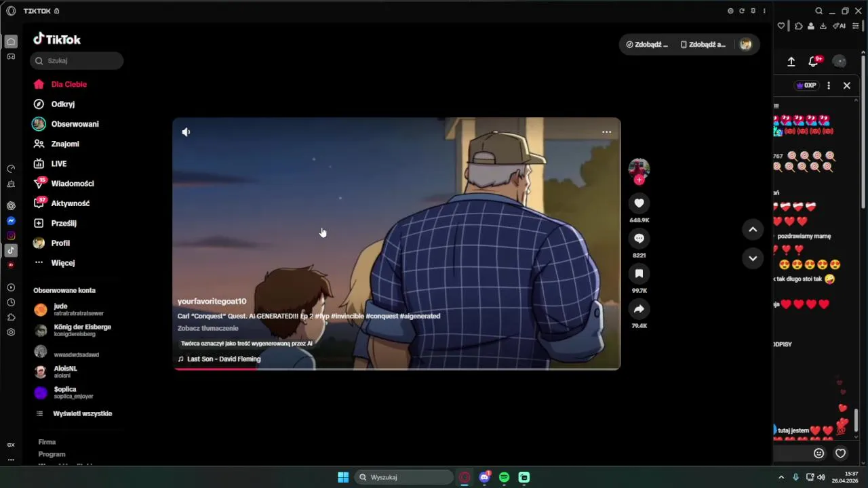
Task: Open the ChatGPT icon in Opera sidebar
Action: coord(11,205)
